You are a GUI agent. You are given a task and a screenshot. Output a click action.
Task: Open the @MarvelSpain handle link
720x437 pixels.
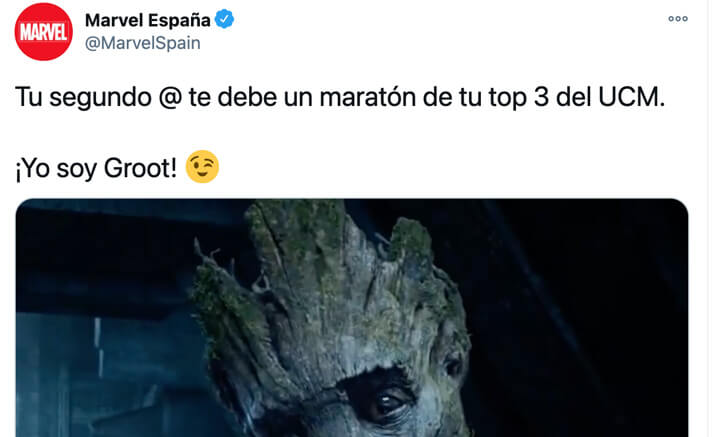tap(143, 43)
